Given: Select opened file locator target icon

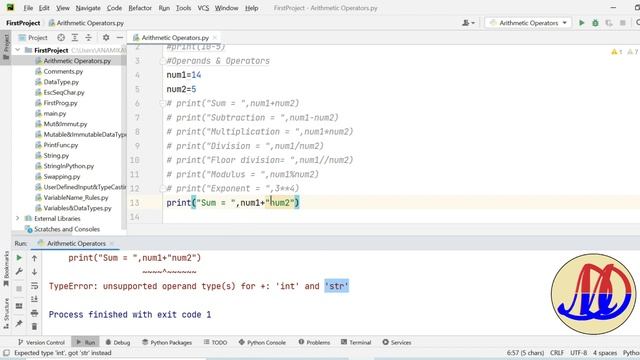Looking at the screenshot, I should click(61, 38).
